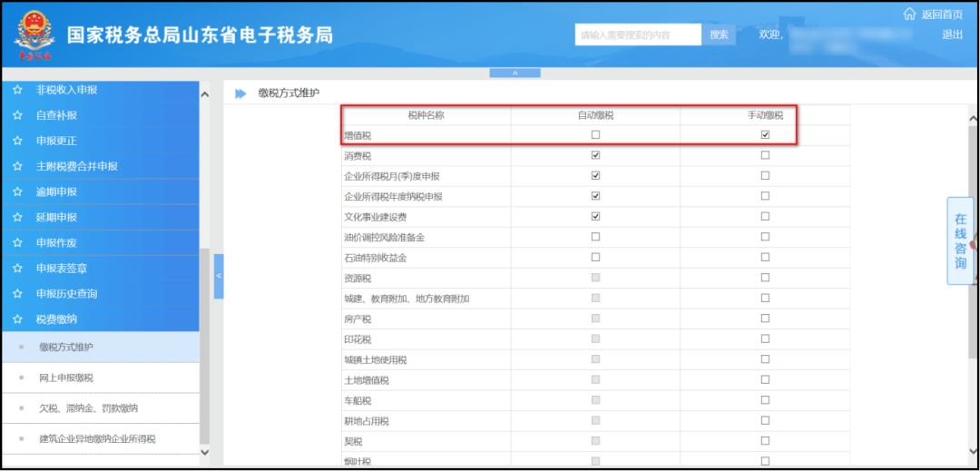Check 手动缴税 for 企业所得税年度纳税申报

pyautogui.click(x=765, y=195)
